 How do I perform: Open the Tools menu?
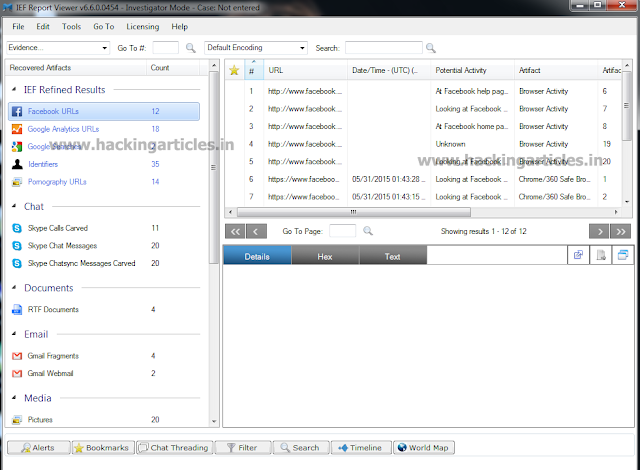71,27
